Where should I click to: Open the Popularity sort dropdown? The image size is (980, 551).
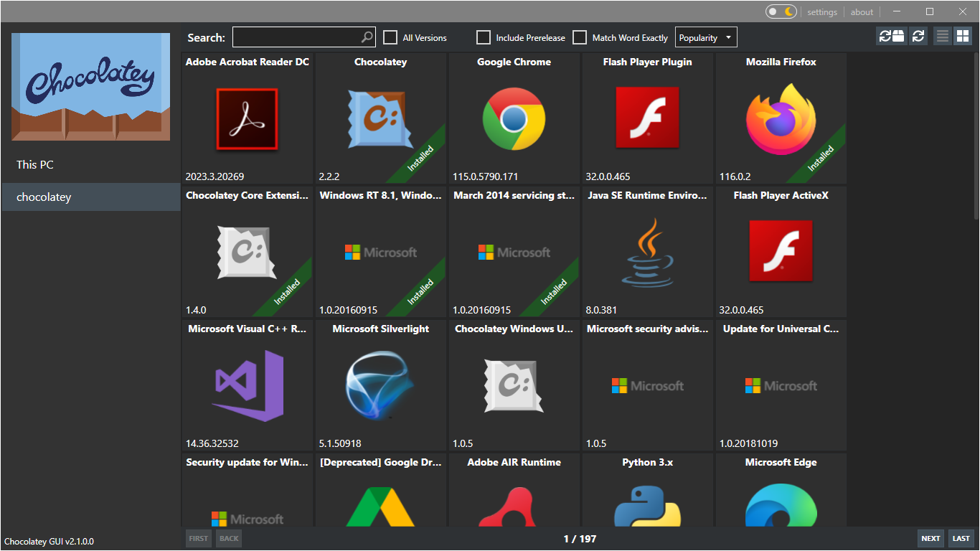tap(706, 37)
